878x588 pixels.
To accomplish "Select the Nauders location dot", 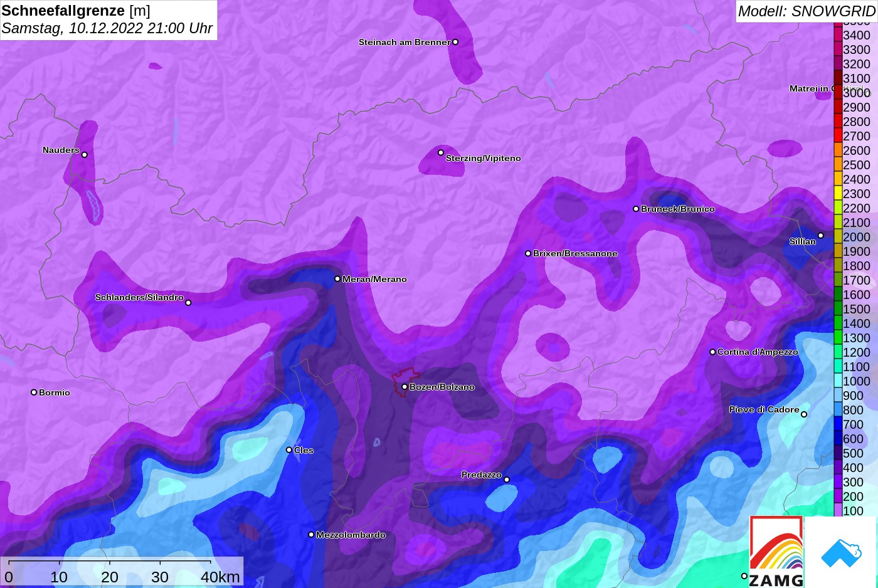I will [85, 155].
